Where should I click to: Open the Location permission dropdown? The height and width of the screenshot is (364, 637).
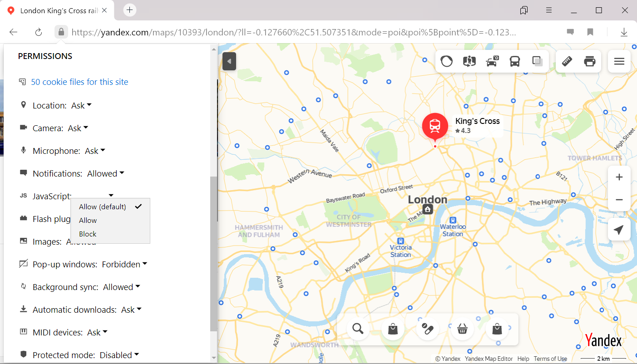tap(82, 105)
